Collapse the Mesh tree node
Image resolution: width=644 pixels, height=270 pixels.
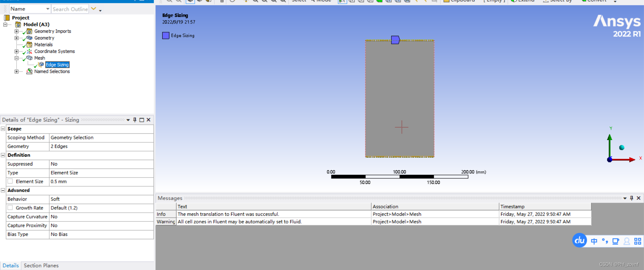click(x=16, y=58)
